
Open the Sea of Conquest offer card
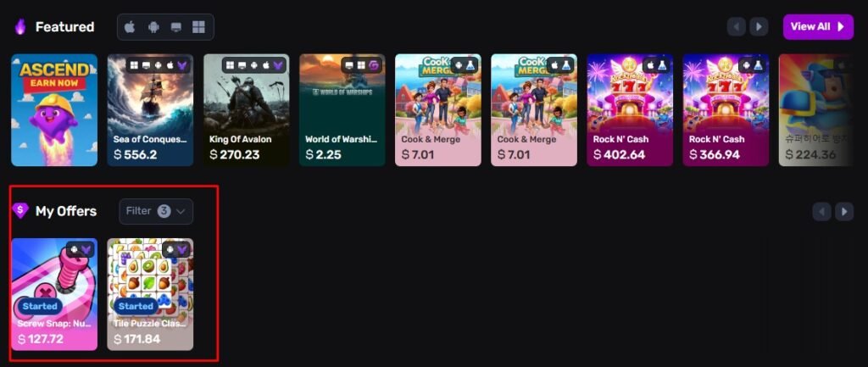(x=150, y=109)
